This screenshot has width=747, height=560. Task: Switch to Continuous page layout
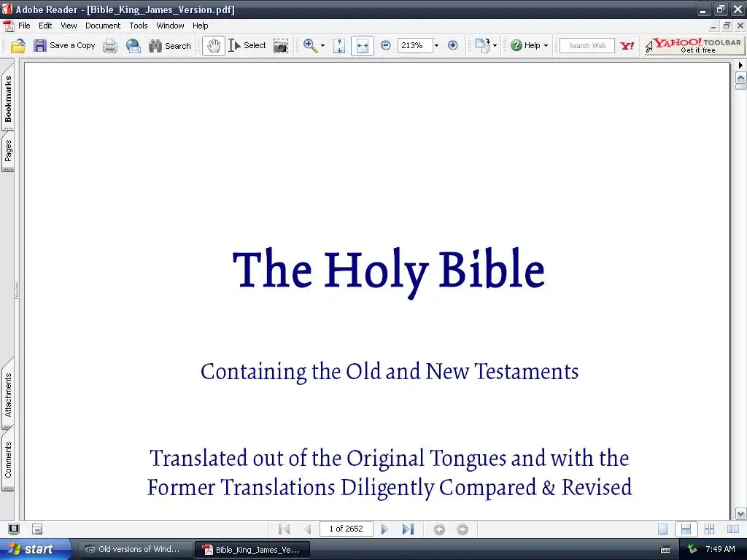point(686,529)
